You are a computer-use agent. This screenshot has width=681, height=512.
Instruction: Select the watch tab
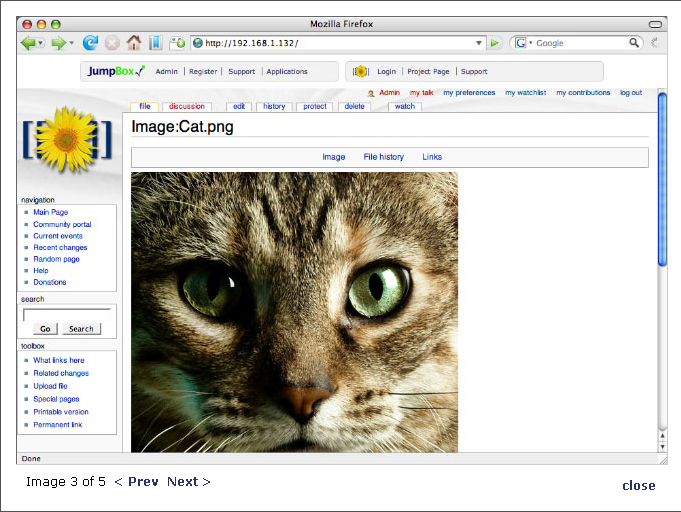(405, 106)
